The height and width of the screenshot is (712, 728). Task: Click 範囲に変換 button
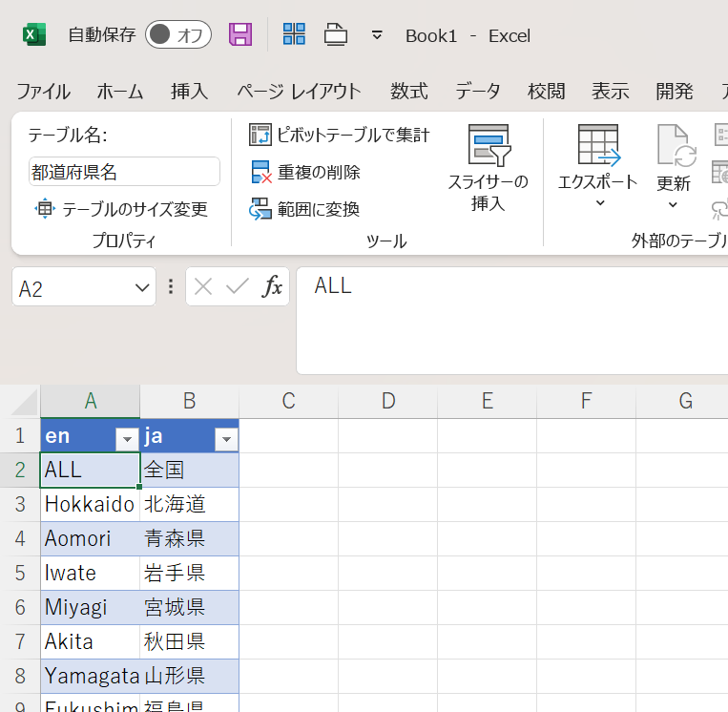pyautogui.click(x=304, y=209)
